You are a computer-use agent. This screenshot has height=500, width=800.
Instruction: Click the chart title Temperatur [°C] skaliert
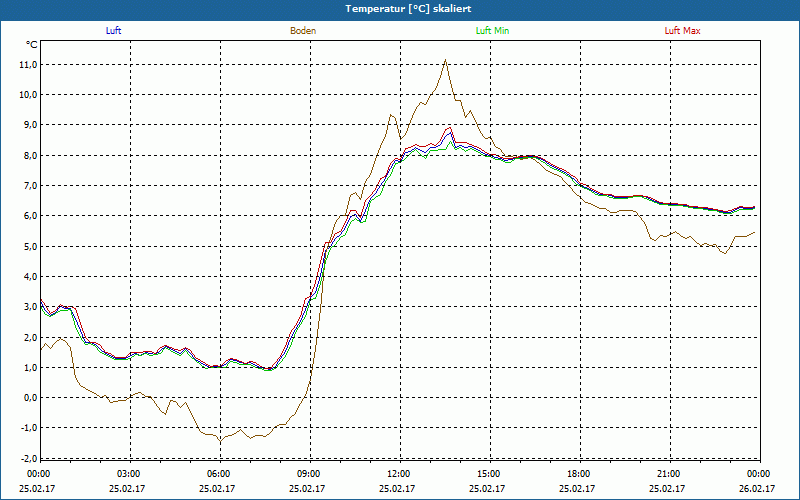point(408,9)
